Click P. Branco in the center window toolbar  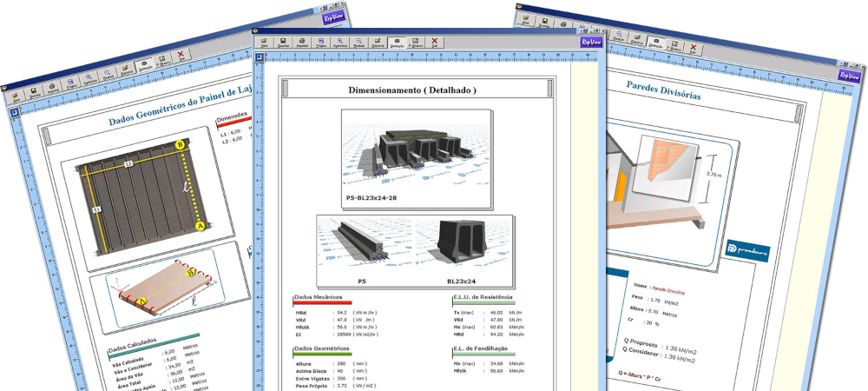[415, 42]
